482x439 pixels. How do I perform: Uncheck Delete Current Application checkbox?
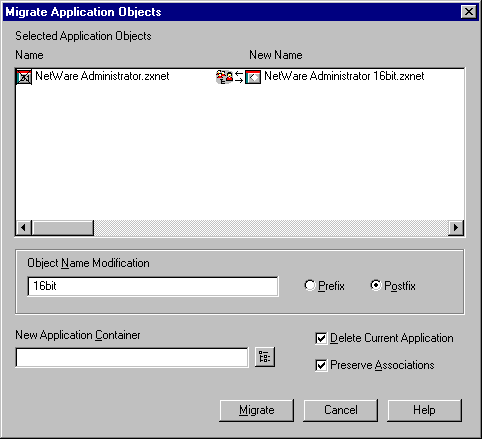321,338
